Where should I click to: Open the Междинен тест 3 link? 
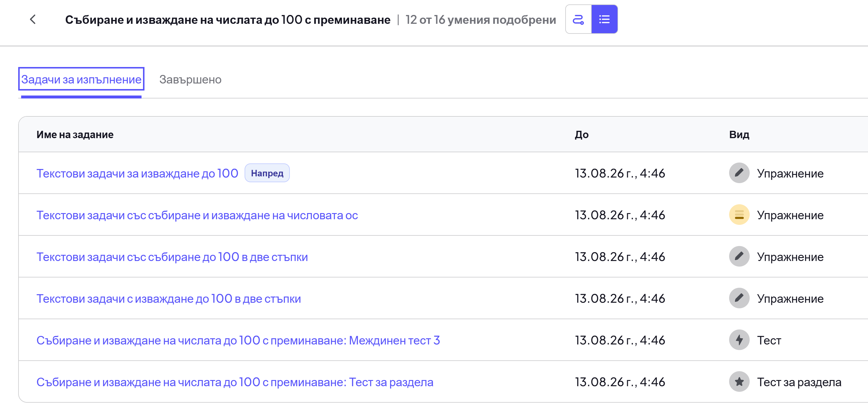pos(238,340)
